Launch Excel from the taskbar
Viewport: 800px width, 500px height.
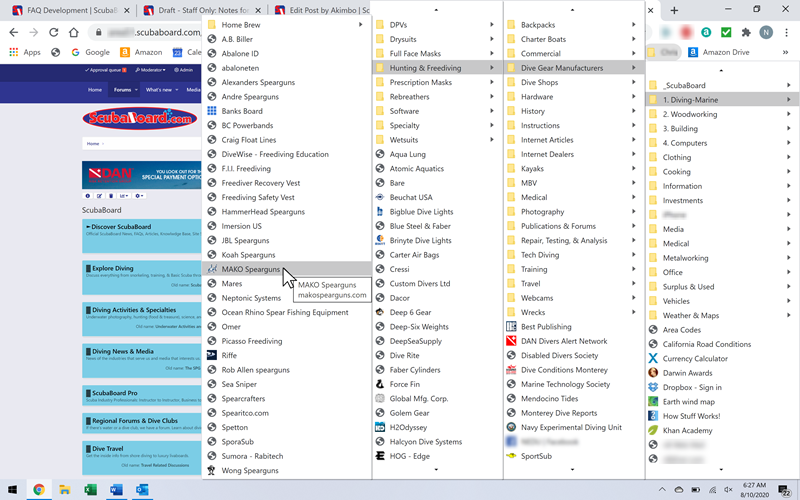90,490
